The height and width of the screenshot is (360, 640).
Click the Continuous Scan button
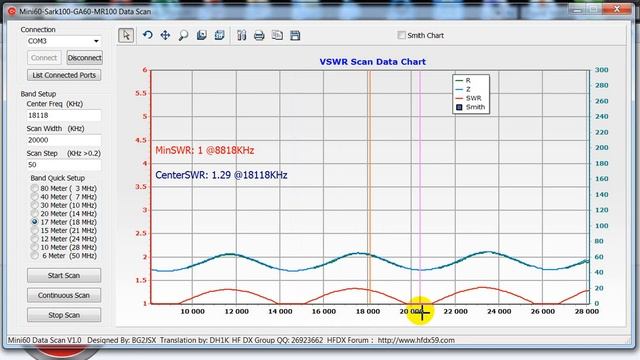64,295
